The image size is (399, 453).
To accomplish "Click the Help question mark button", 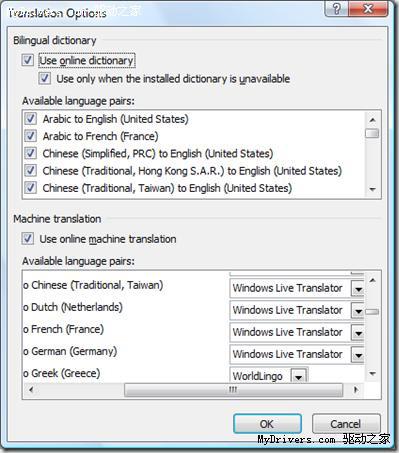I will [336, 8].
